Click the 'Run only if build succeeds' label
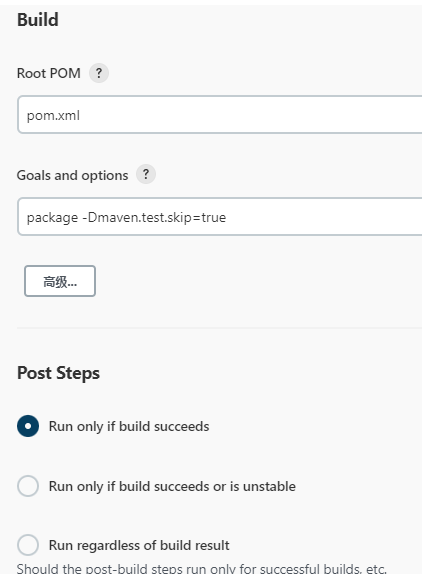428x574 pixels. point(129,426)
